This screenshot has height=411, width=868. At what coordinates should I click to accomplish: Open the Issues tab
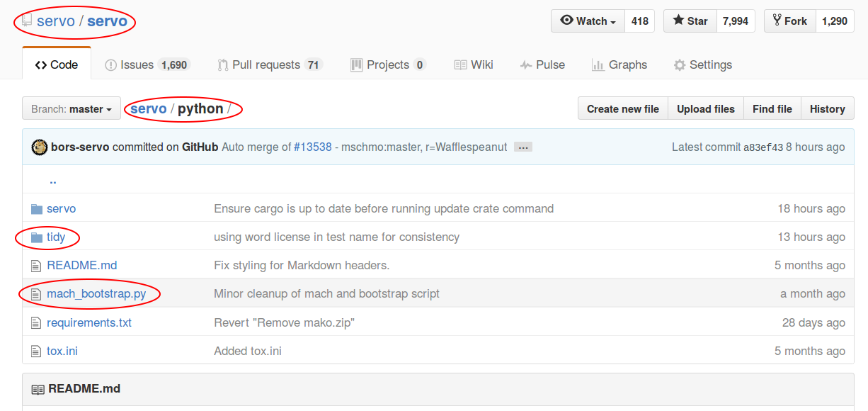147,64
